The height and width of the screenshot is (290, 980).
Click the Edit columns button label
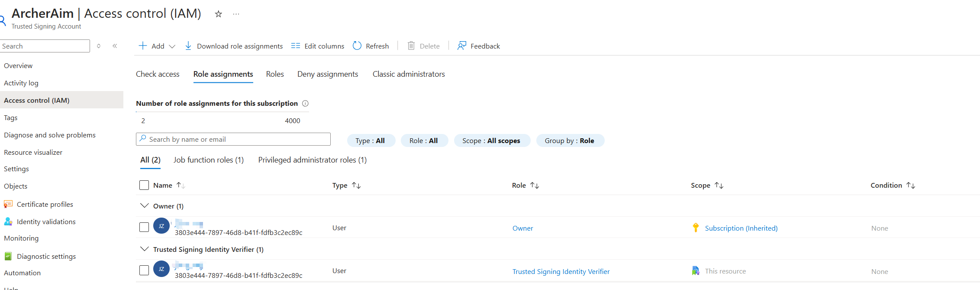[x=324, y=46]
